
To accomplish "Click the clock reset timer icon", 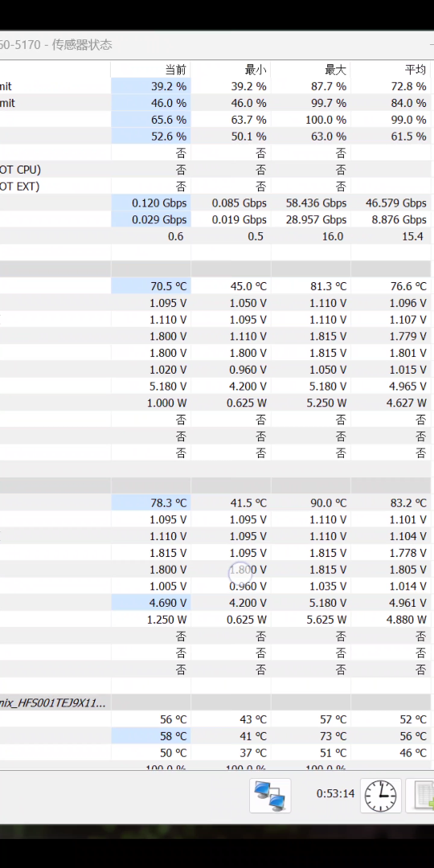I will pyautogui.click(x=380, y=796).
